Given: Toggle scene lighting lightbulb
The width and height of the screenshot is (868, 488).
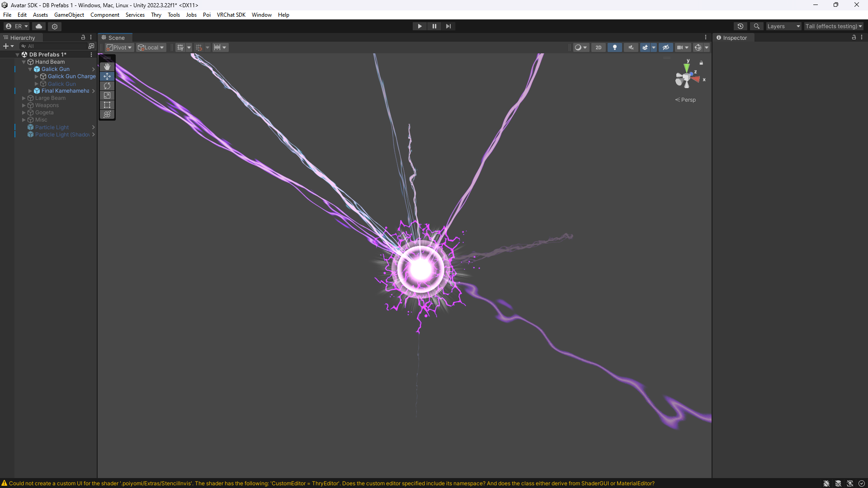Looking at the screenshot, I should tap(614, 47).
